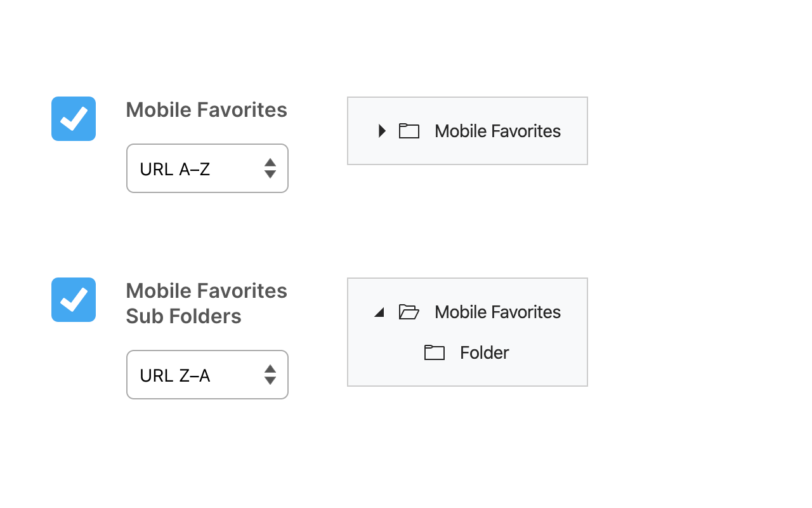
Task: Expand the collapsed Mobile Favorites tree node
Action: (382, 131)
